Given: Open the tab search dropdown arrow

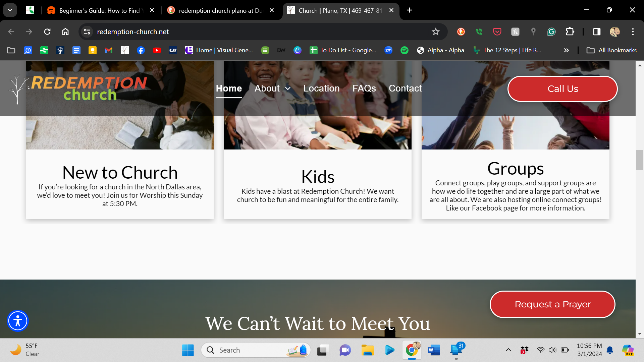Looking at the screenshot, I should [10, 10].
